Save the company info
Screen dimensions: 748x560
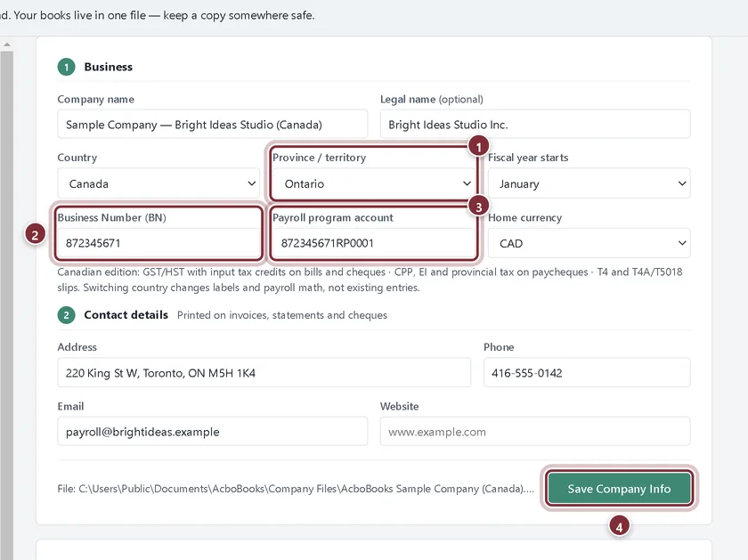(619, 489)
